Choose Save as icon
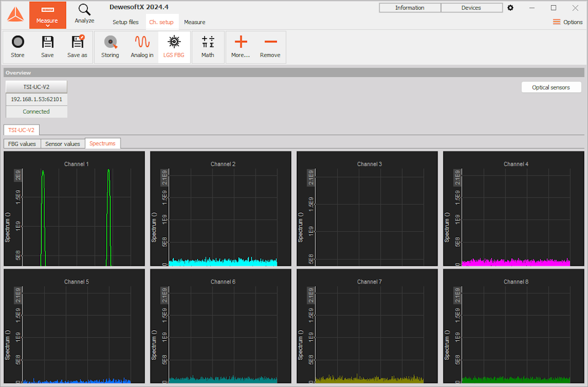The image size is (588, 387). click(x=78, y=47)
